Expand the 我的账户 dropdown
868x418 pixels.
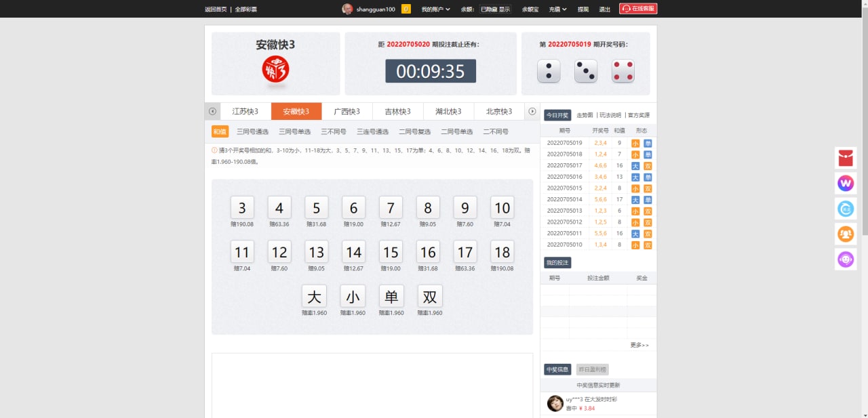pos(435,9)
